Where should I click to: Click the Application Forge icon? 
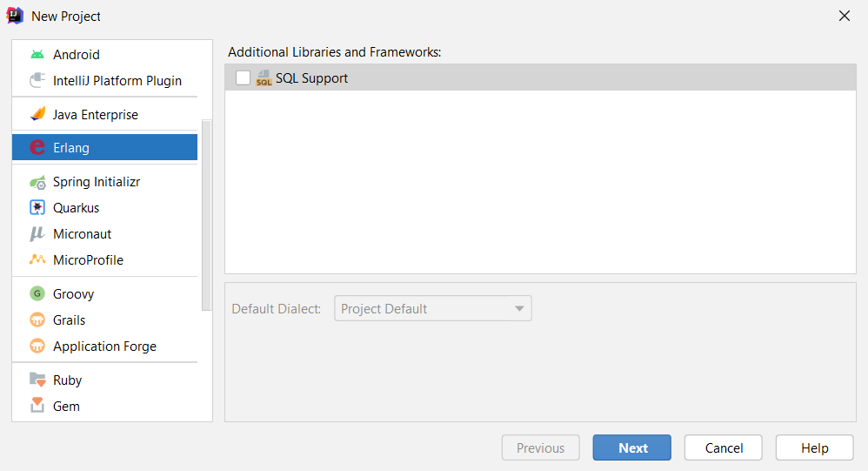click(37, 346)
